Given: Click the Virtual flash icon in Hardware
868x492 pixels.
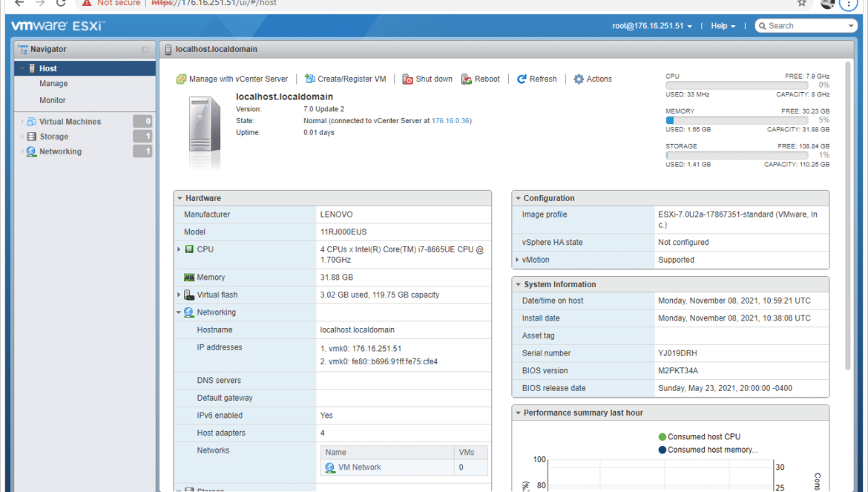Looking at the screenshot, I should [188, 295].
